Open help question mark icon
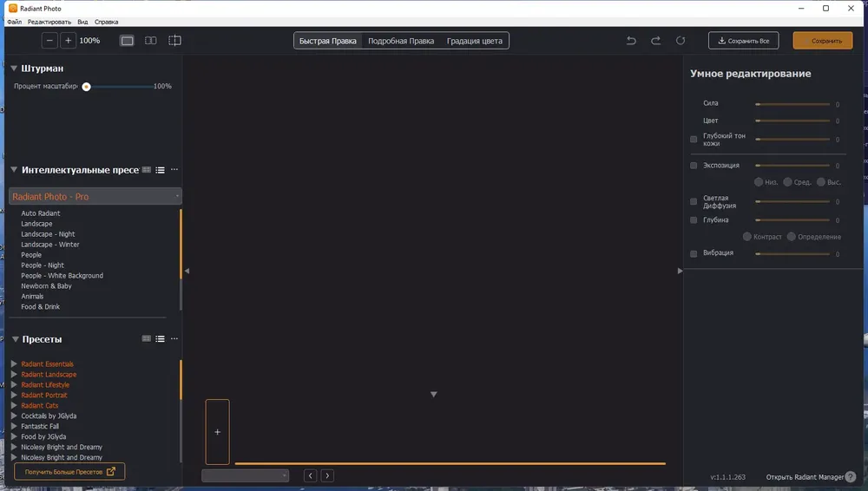 (x=851, y=476)
